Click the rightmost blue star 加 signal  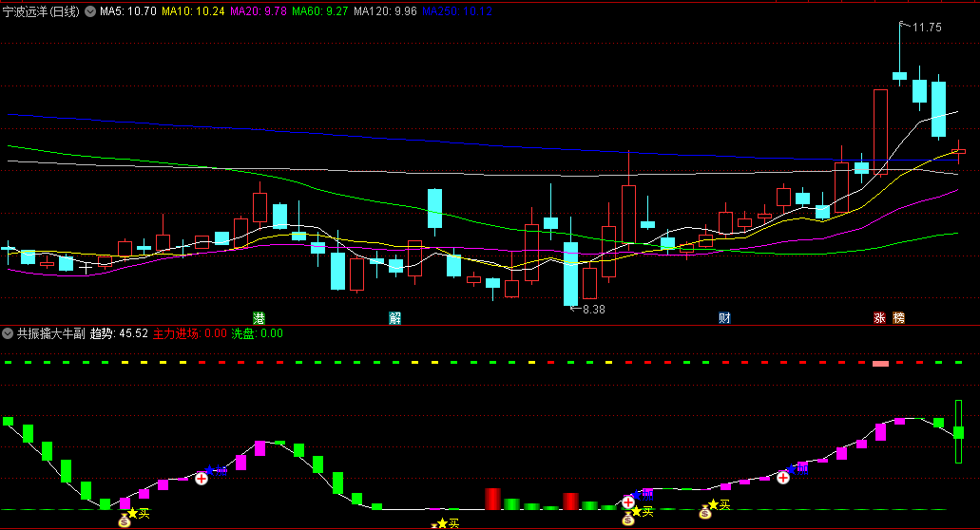pyautogui.click(x=798, y=469)
